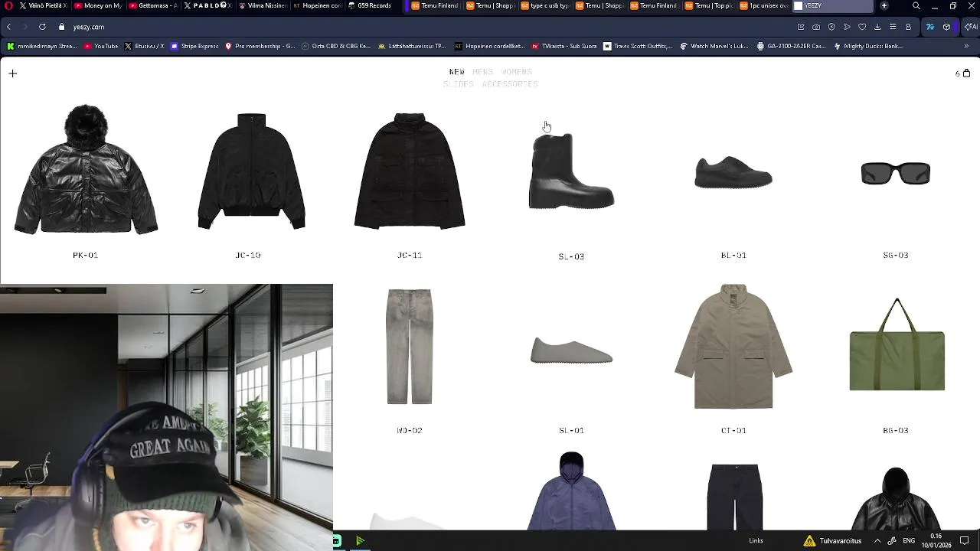Open Etusivu / X bookmark

144,46
